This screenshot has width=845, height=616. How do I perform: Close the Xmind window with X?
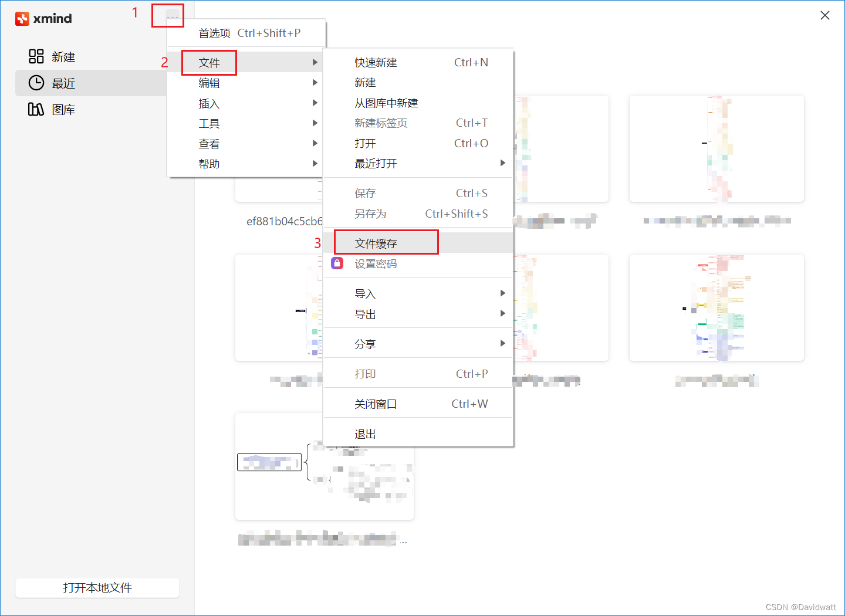825,16
